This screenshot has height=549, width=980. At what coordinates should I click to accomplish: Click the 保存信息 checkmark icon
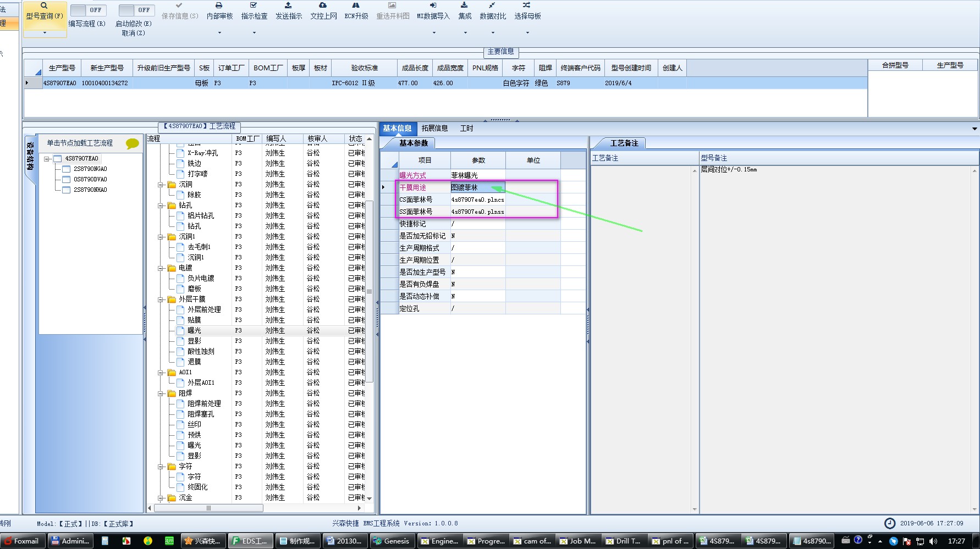pos(179,5)
